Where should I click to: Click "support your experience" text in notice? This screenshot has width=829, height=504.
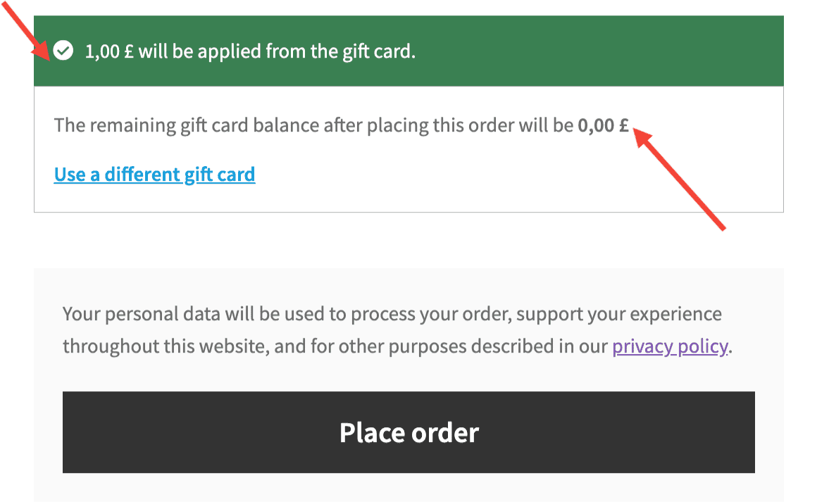(x=618, y=313)
